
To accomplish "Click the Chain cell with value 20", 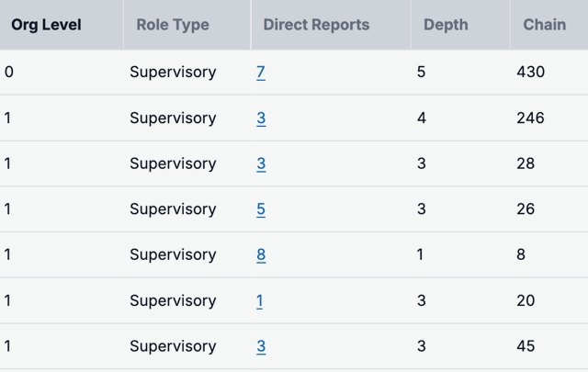I will [526, 301].
